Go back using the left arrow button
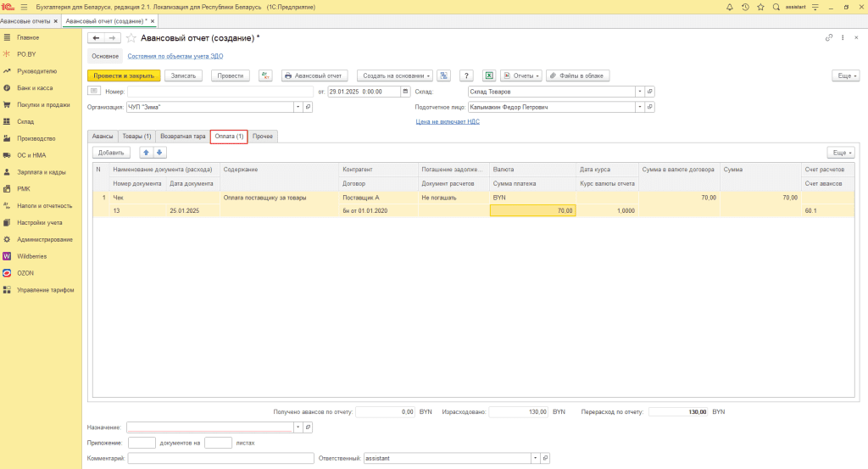Viewport: 868px width, 469px height. tap(96, 38)
